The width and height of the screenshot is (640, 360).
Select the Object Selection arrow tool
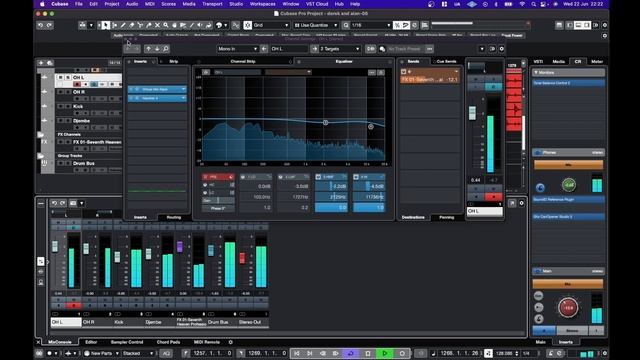[106, 25]
